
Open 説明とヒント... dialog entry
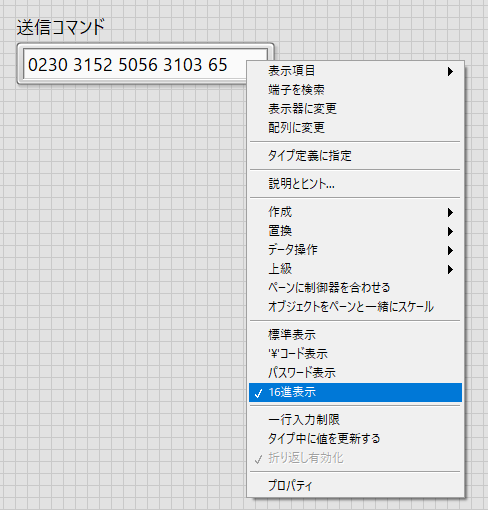click(x=355, y=184)
